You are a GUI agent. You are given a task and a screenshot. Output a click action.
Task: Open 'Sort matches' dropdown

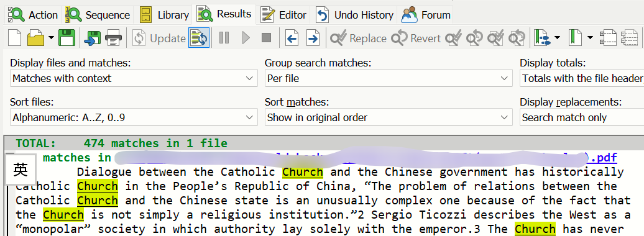pyautogui.click(x=389, y=117)
